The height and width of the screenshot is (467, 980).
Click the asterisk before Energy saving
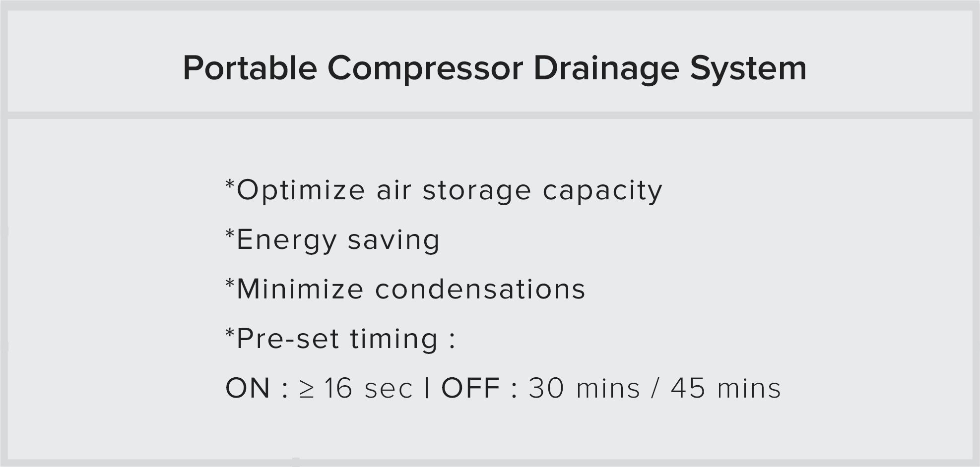click(230, 235)
